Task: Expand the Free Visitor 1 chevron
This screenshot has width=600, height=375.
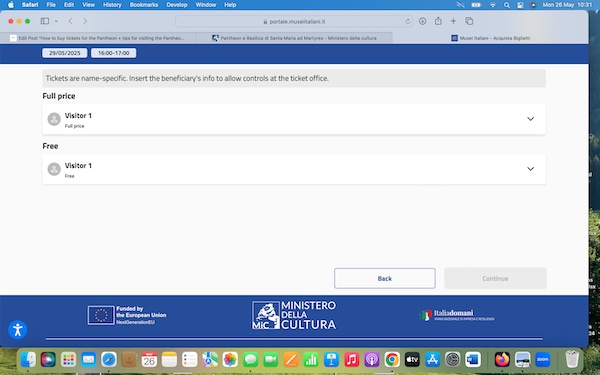Action: click(530, 169)
